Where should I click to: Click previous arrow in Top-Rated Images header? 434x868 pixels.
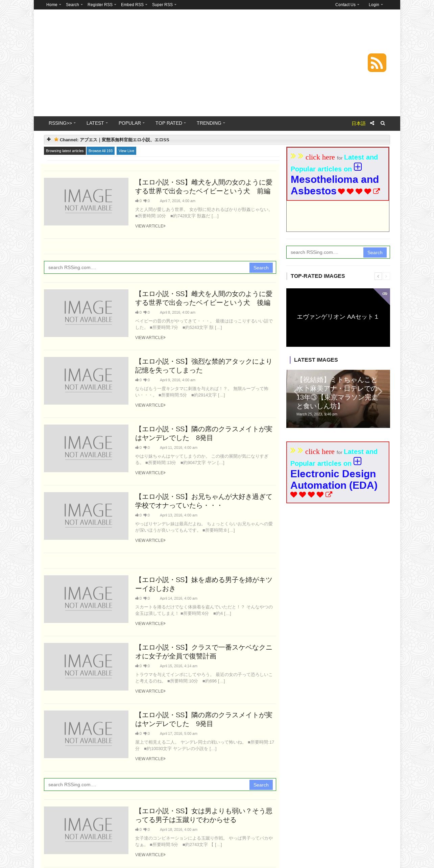point(378,276)
